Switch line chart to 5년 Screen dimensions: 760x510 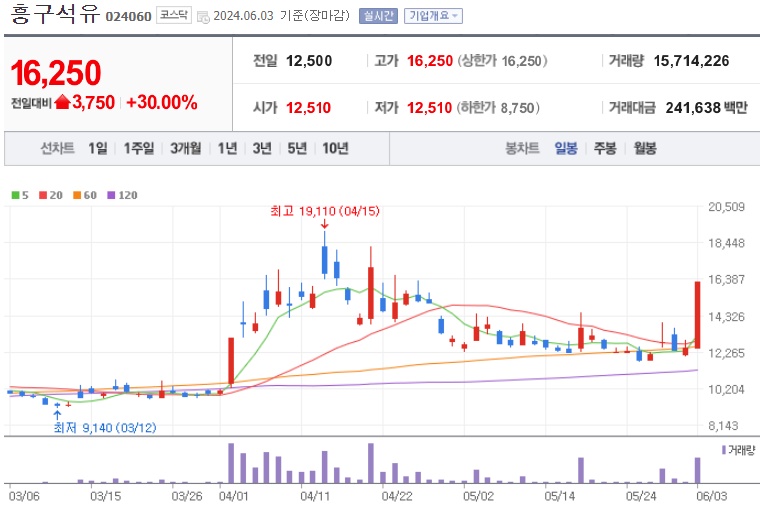tap(297, 148)
